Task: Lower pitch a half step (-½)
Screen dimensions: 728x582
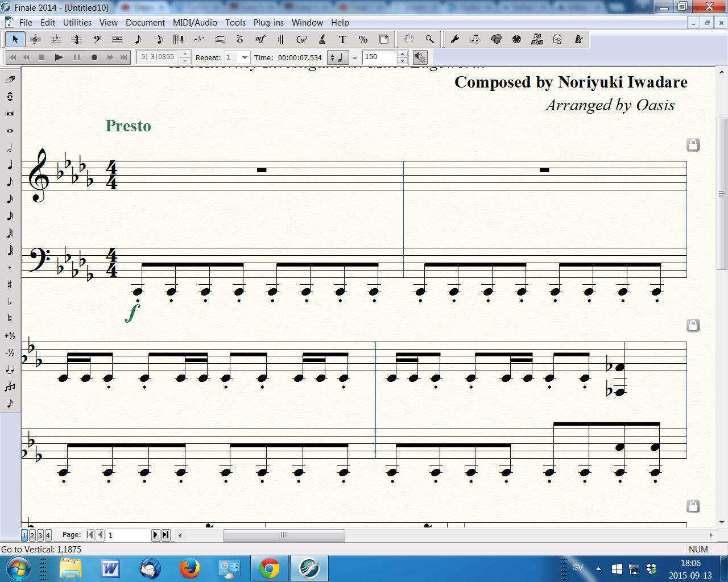Action: click(10, 352)
